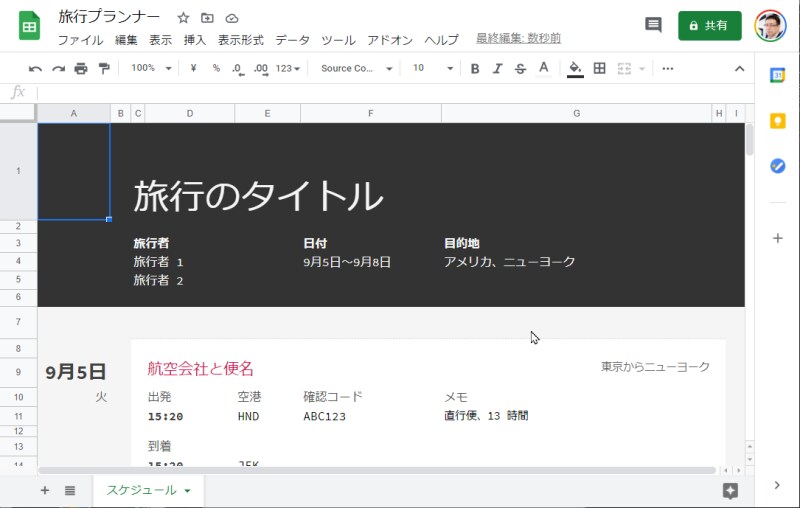Star the 旅行プランナー document
The width and height of the screenshot is (800, 508).
tap(183, 18)
